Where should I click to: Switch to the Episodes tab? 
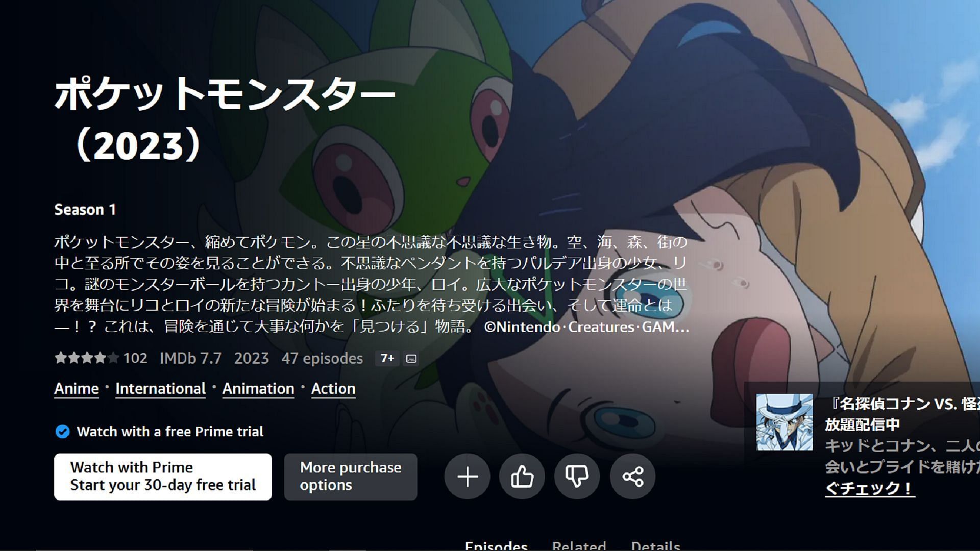pos(496,545)
